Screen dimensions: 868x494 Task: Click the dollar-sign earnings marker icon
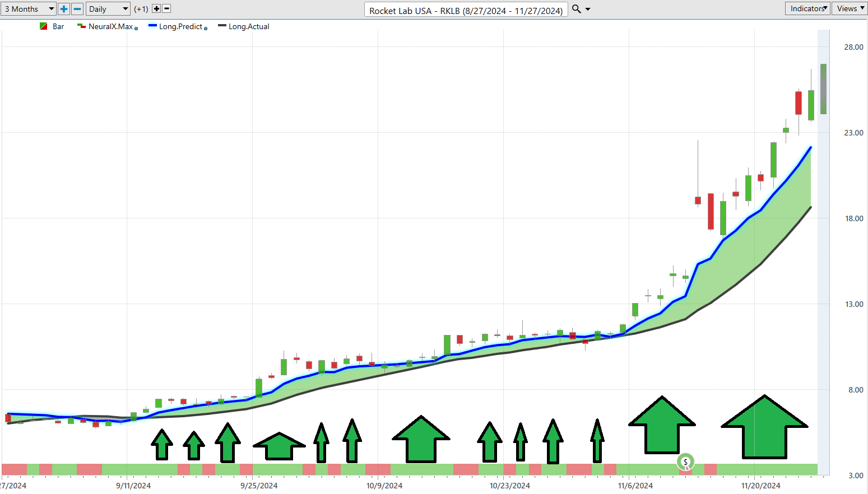click(x=685, y=462)
